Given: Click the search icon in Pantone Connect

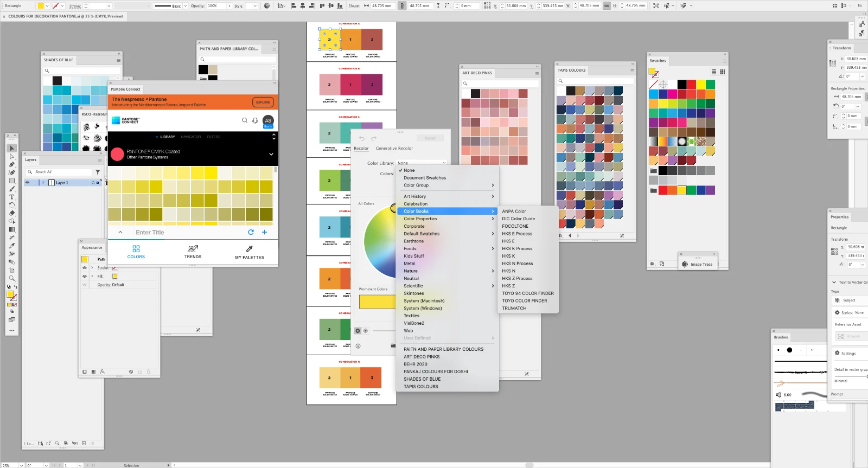Looking at the screenshot, I should pos(245,120).
